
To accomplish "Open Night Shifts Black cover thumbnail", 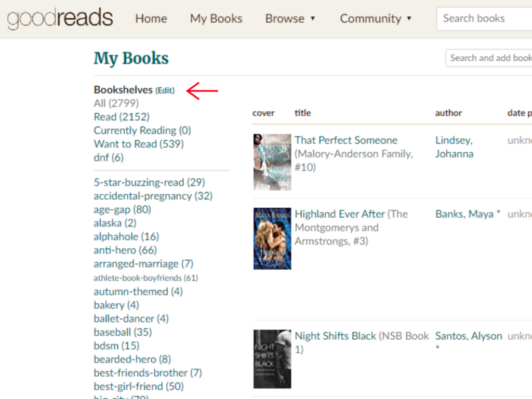I will (x=272, y=359).
